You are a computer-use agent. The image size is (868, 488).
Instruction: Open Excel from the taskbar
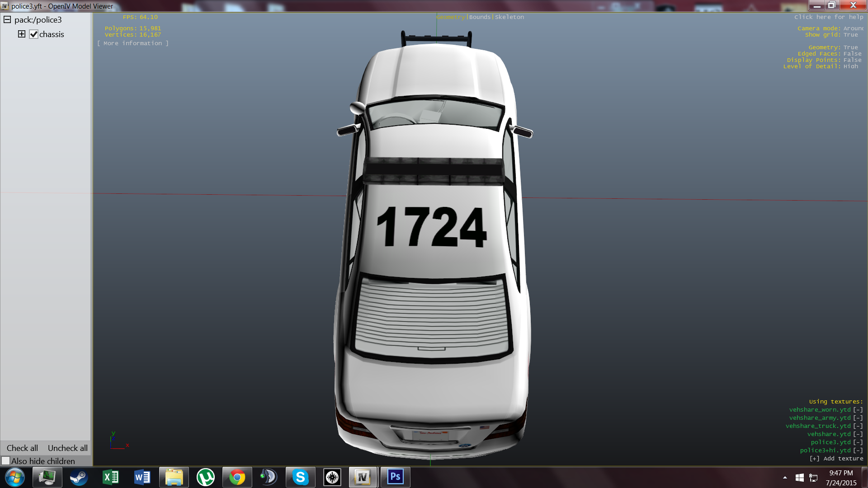(111, 477)
